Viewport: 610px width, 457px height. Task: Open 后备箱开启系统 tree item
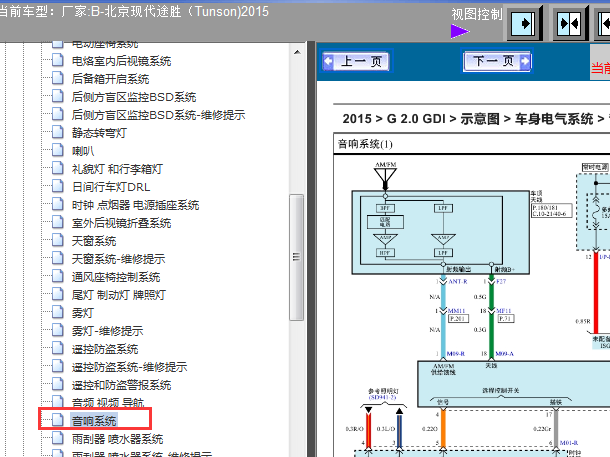tap(110, 79)
